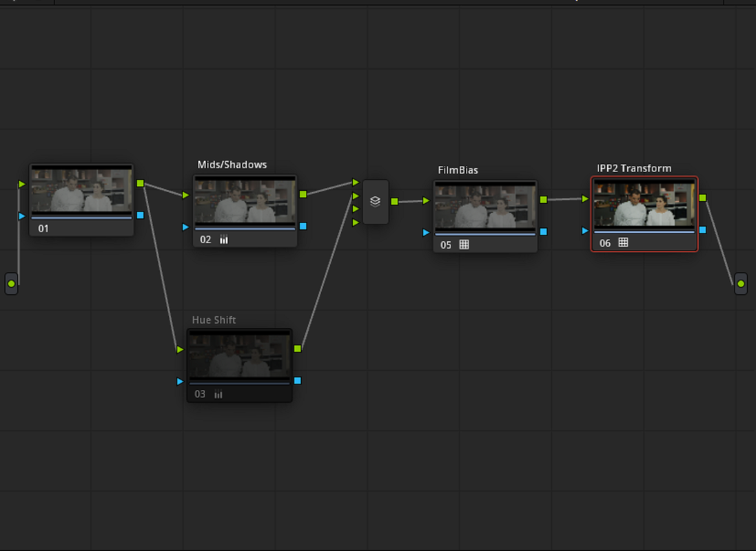Click node 01's green RGB output square
The width and height of the screenshot is (756, 551).
click(x=141, y=183)
